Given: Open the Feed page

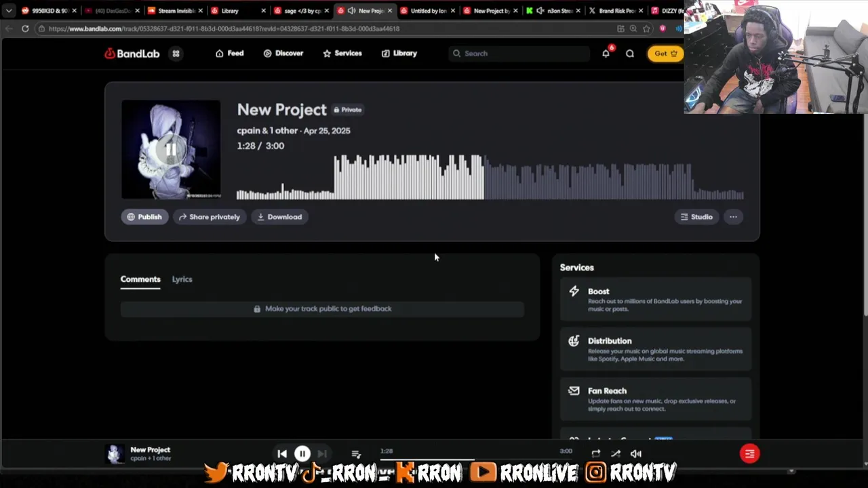Looking at the screenshot, I should pos(229,54).
